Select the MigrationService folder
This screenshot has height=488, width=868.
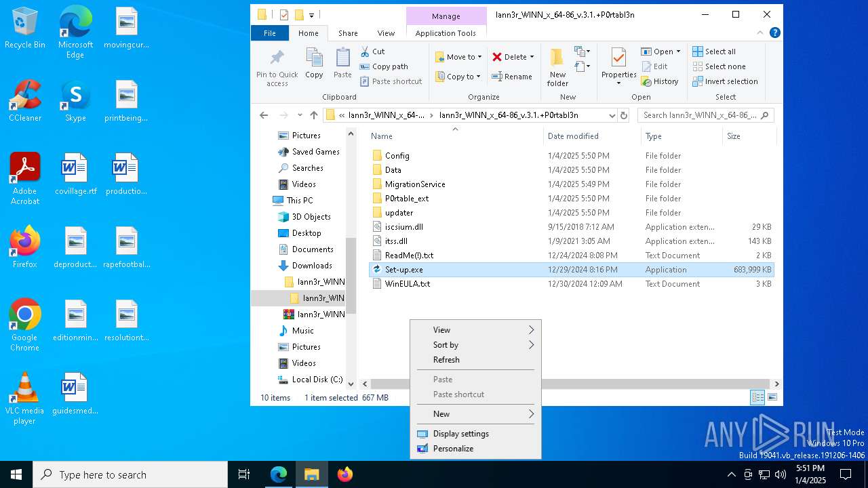pos(415,184)
